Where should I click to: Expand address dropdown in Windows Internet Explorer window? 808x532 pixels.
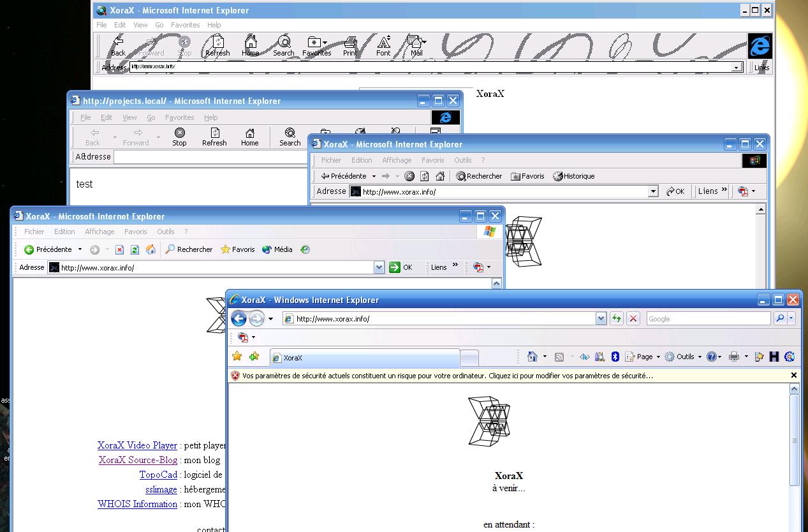601,318
